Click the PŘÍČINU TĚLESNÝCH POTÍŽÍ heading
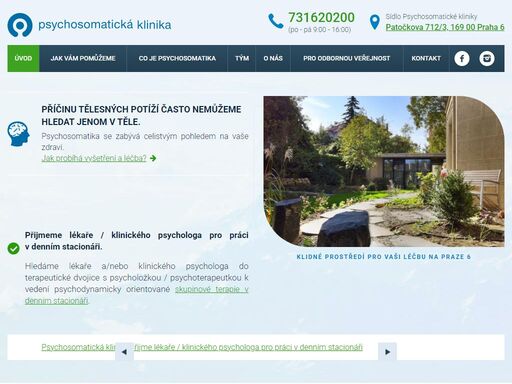The height and width of the screenshot is (384, 512). [x=141, y=116]
